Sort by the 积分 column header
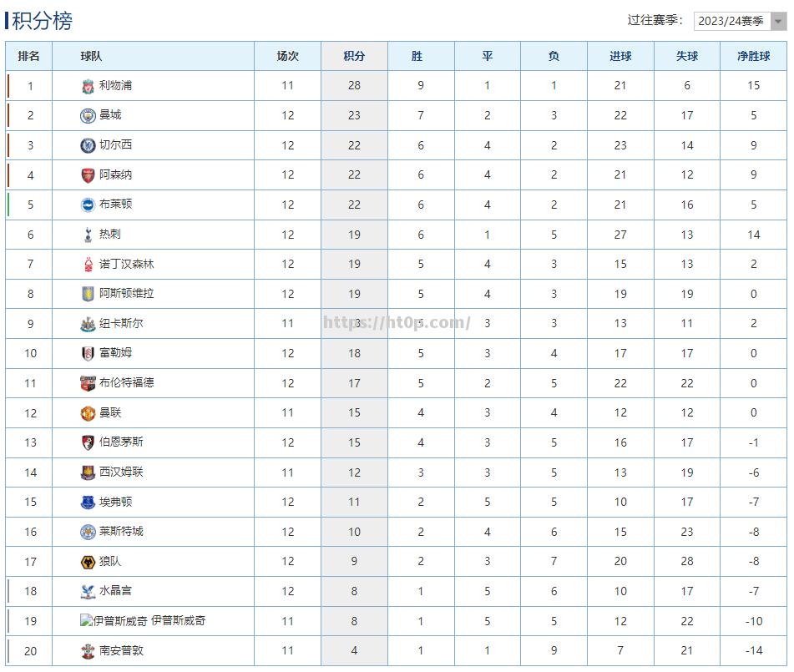794x672 pixels. point(354,56)
